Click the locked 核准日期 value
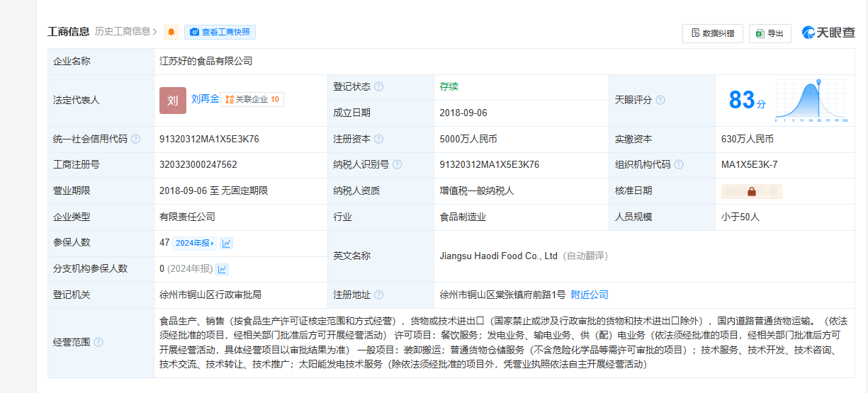The width and height of the screenshot is (868, 393). 752,191
